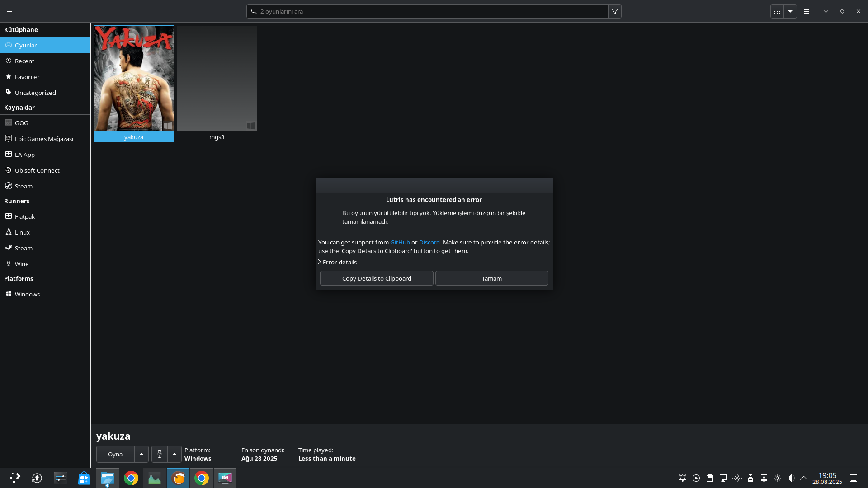This screenshot has width=868, height=488.
Task: Open the brightness control in system tray
Action: point(778,478)
